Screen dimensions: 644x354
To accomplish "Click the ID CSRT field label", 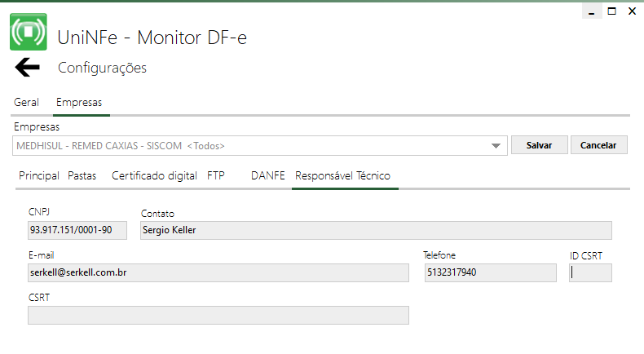I will click(586, 256).
